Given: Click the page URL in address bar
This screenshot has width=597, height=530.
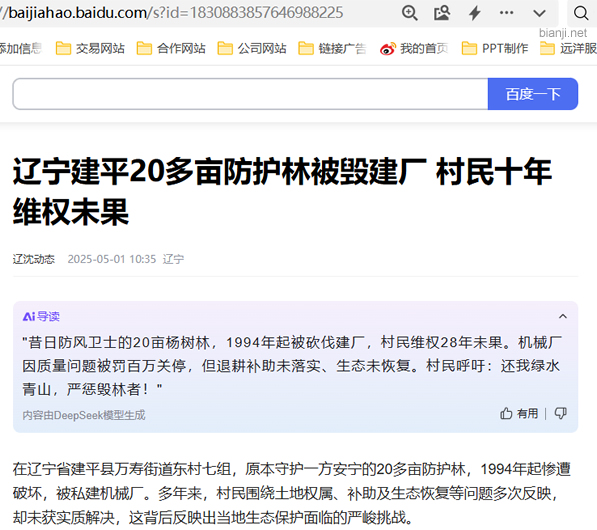Looking at the screenshot, I should pos(171,13).
